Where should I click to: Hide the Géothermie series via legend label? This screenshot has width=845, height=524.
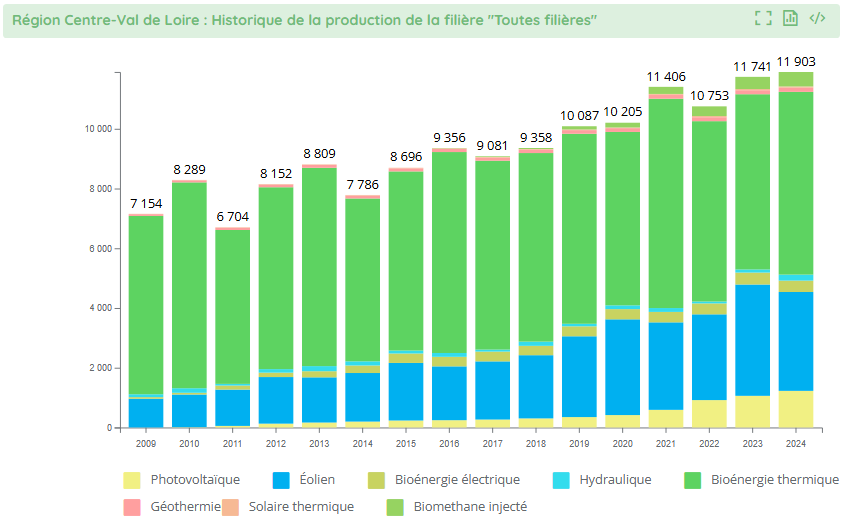click(185, 507)
